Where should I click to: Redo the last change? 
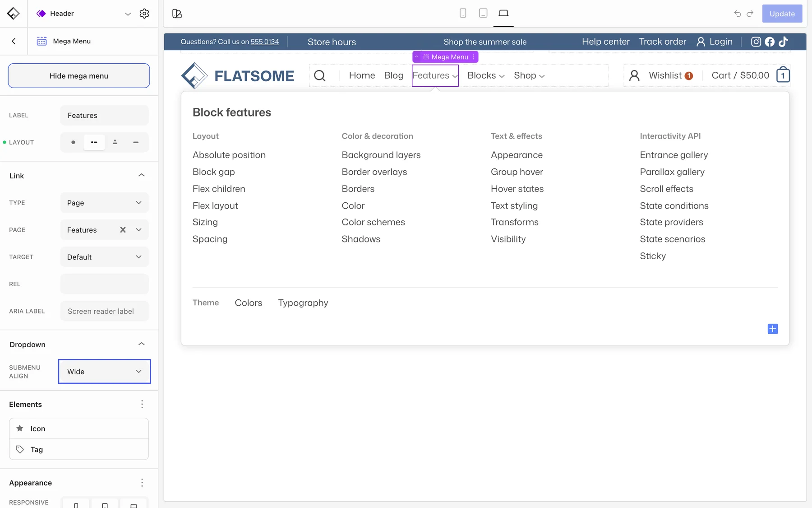click(750, 14)
